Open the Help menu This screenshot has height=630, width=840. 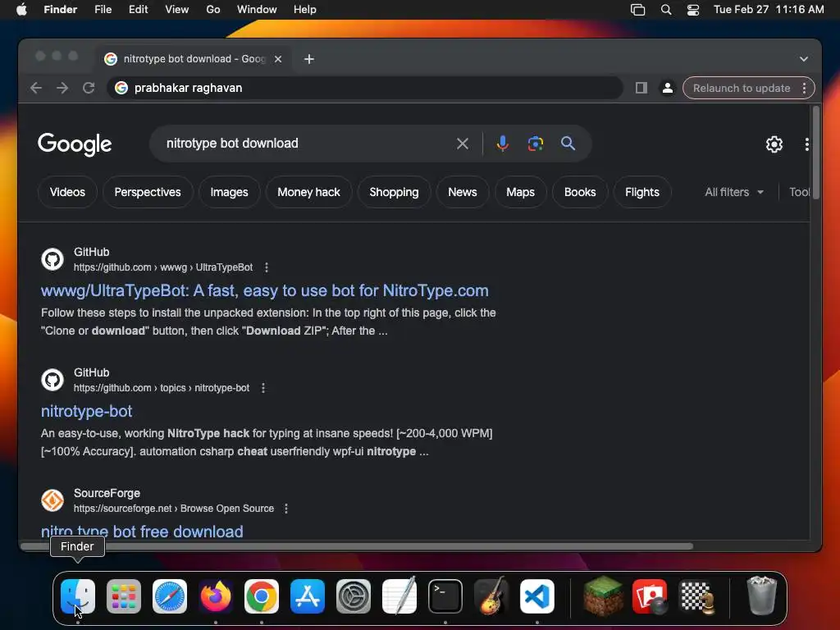[x=305, y=10]
